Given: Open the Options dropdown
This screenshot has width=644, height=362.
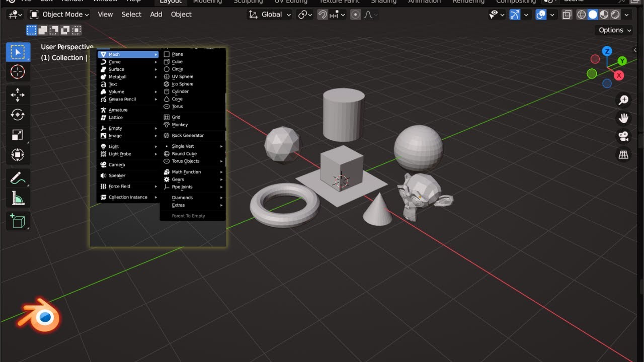Looking at the screenshot, I should [x=614, y=30].
